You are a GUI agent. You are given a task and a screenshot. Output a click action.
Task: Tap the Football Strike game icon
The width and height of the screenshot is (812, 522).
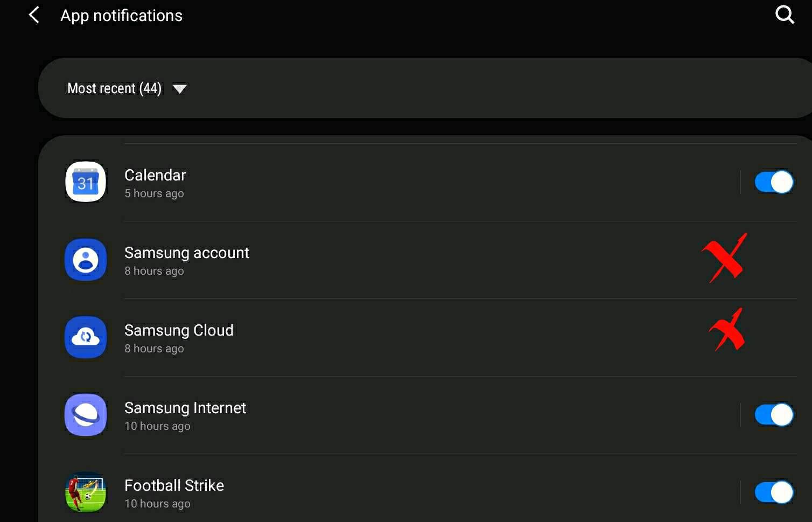(85, 492)
